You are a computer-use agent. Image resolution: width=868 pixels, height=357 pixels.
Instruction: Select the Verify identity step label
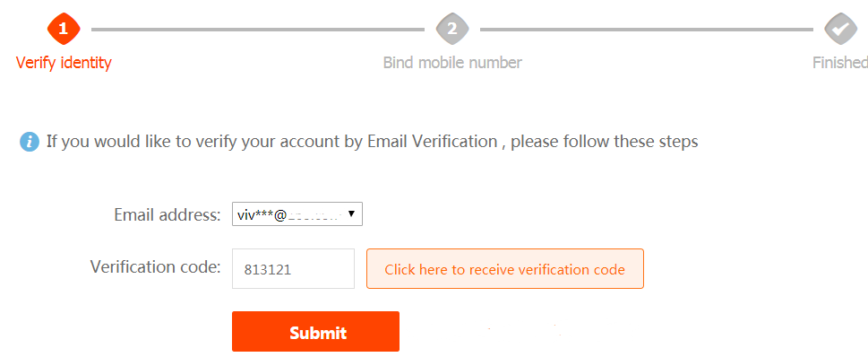tap(64, 63)
